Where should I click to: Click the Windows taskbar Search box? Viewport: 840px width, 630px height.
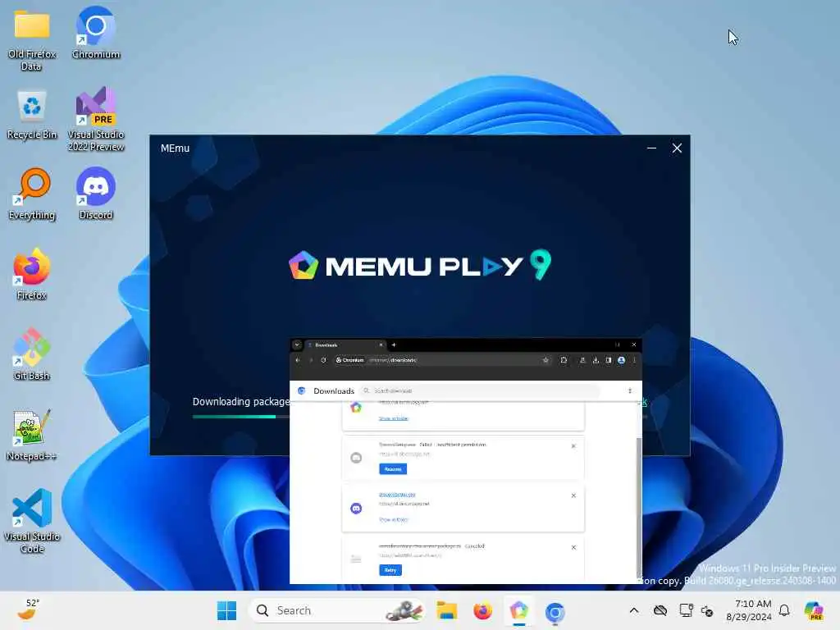(x=337, y=610)
